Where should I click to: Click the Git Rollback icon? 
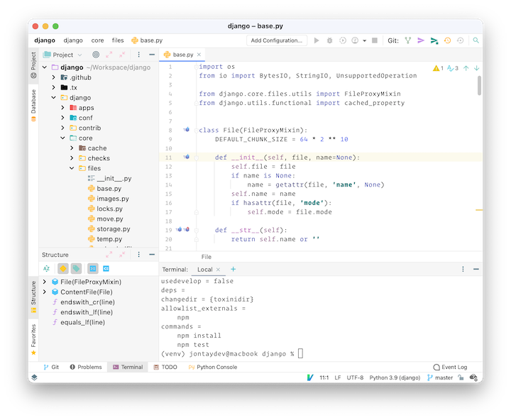(x=460, y=40)
